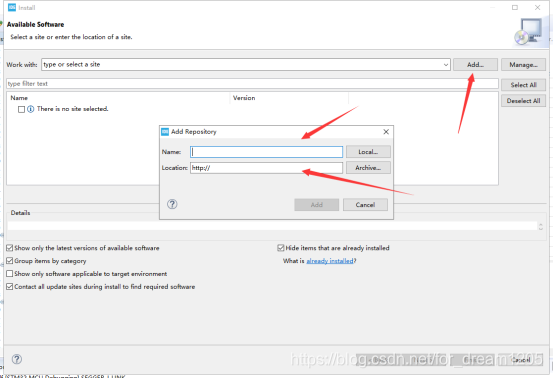Click the disabled Add button in the Add Repository dialog
The image size is (553, 378).
(316, 205)
